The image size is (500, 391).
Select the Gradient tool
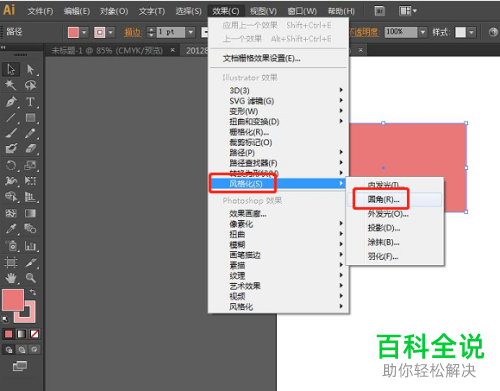[x=31, y=213]
